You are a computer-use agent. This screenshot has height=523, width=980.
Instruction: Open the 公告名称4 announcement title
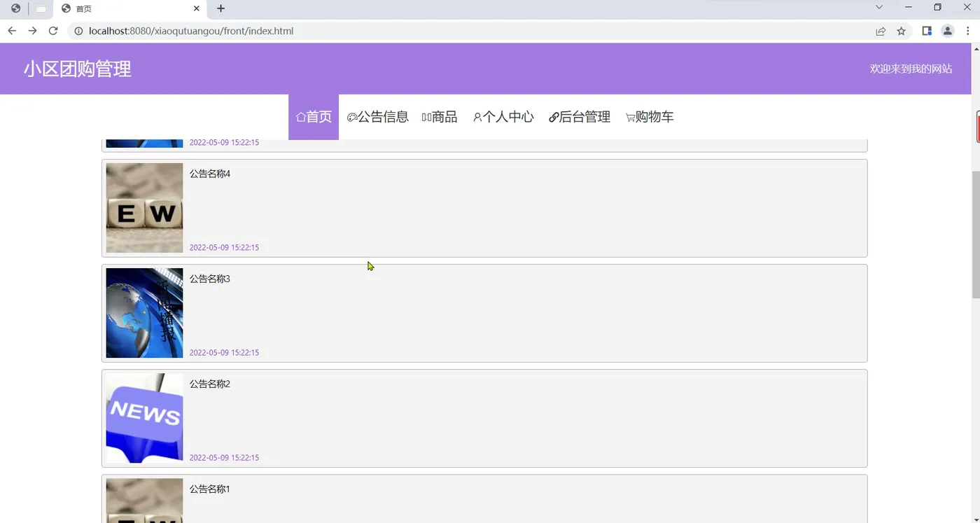(210, 174)
